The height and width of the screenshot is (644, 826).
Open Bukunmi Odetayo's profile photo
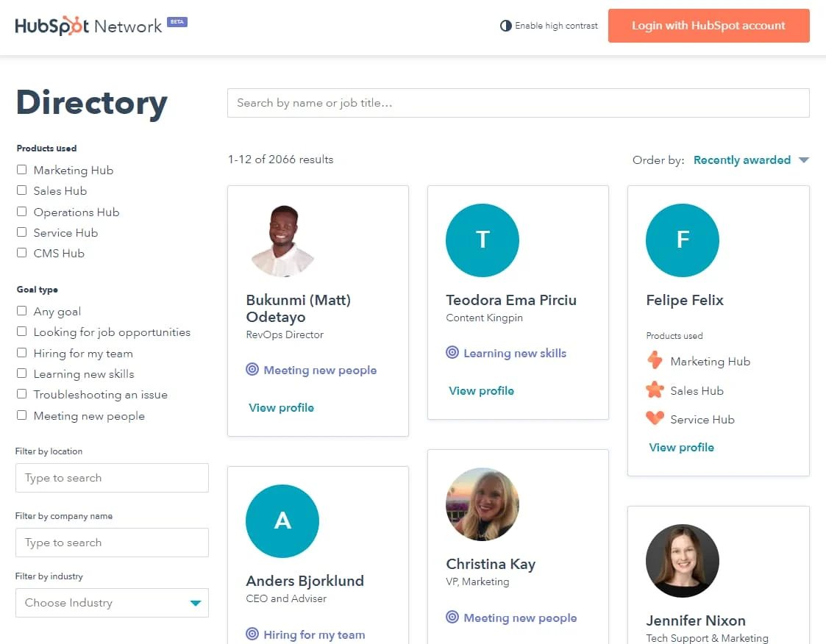(282, 240)
